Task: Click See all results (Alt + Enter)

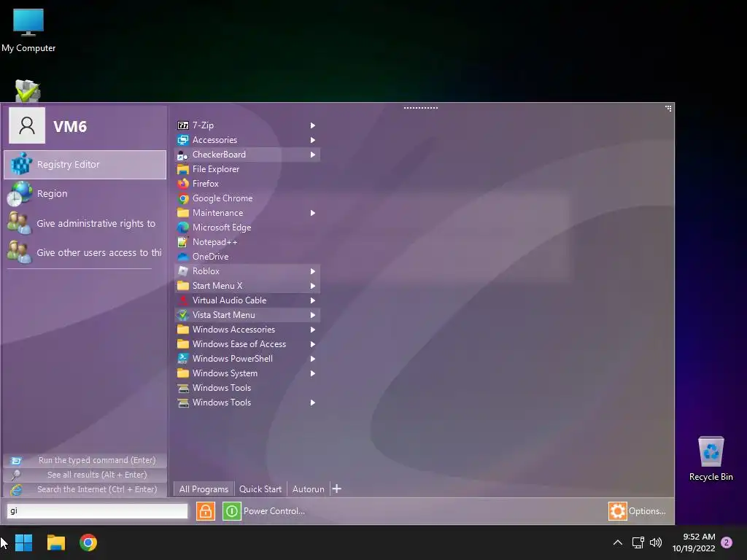Action: tap(85, 475)
